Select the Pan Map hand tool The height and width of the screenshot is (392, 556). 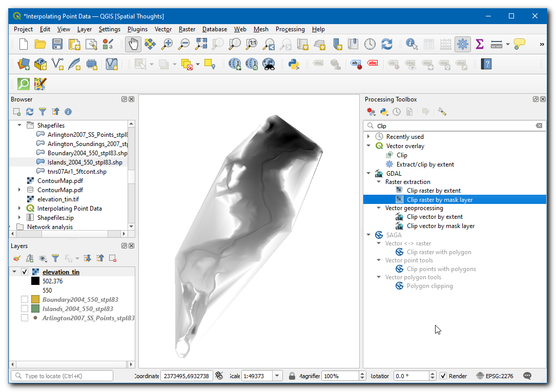coord(133,45)
